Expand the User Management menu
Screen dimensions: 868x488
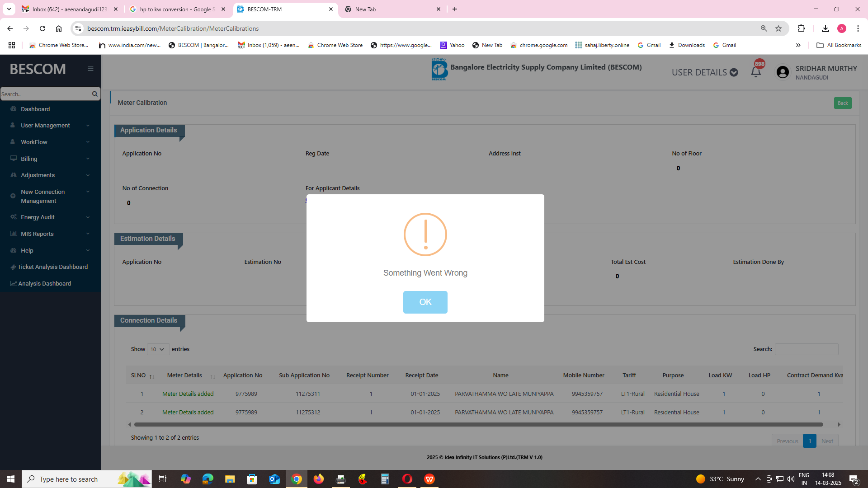pos(51,125)
